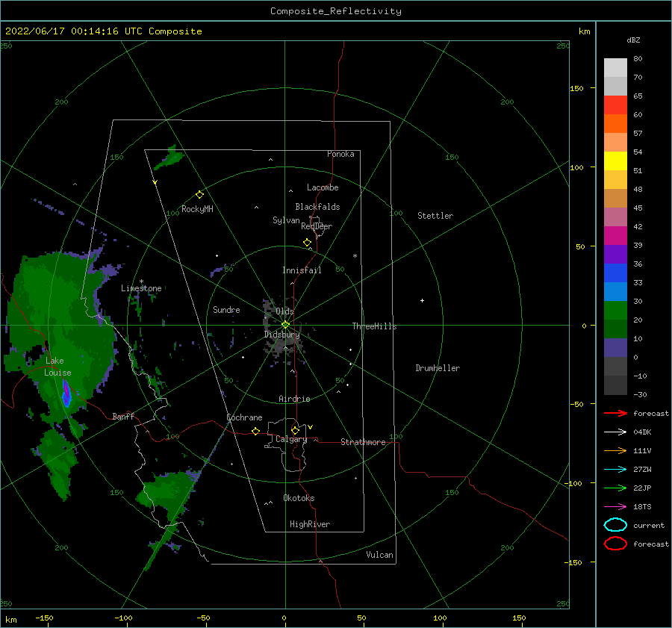This screenshot has width=672, height=628.
Task: Click the magenta 18TS arrow icon
Action: (x=615, y=507)
